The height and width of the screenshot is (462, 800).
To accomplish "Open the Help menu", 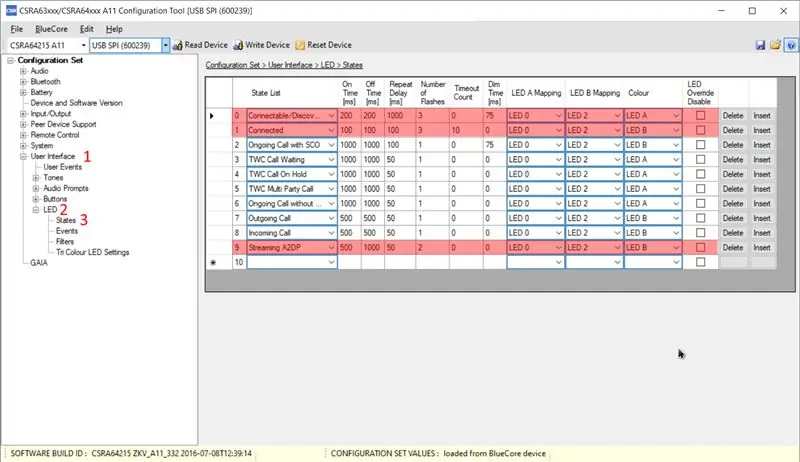I will 114,29.
